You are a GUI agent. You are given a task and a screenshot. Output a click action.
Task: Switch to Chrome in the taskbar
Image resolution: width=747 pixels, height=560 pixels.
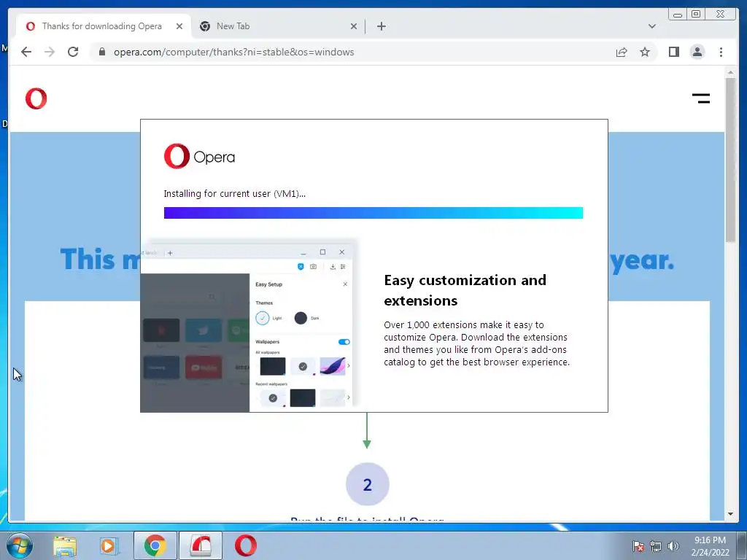click(155, 545)
